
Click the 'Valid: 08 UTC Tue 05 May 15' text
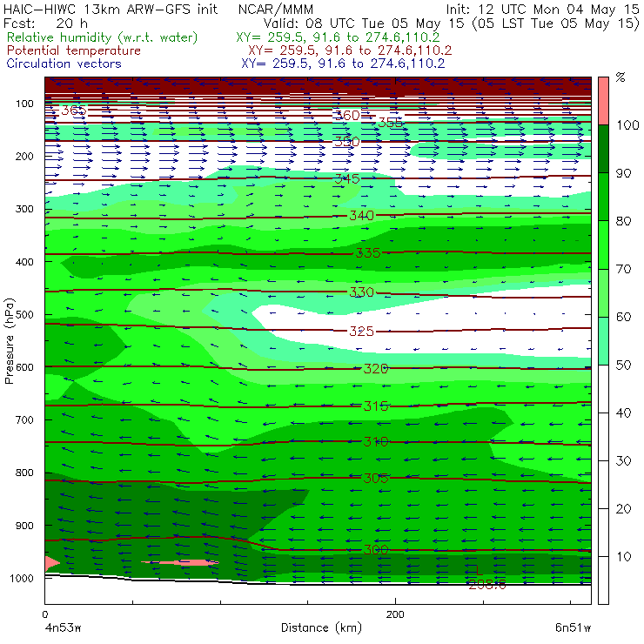364,23
